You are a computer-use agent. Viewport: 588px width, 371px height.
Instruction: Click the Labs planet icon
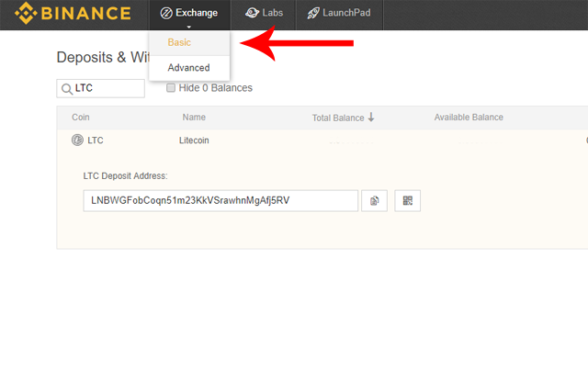(x=252, y=13)
